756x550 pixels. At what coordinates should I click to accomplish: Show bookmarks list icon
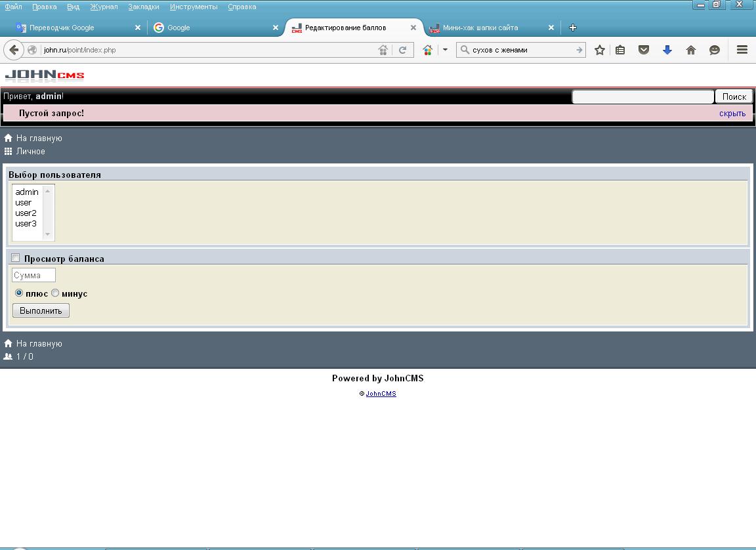click(620, 50)
